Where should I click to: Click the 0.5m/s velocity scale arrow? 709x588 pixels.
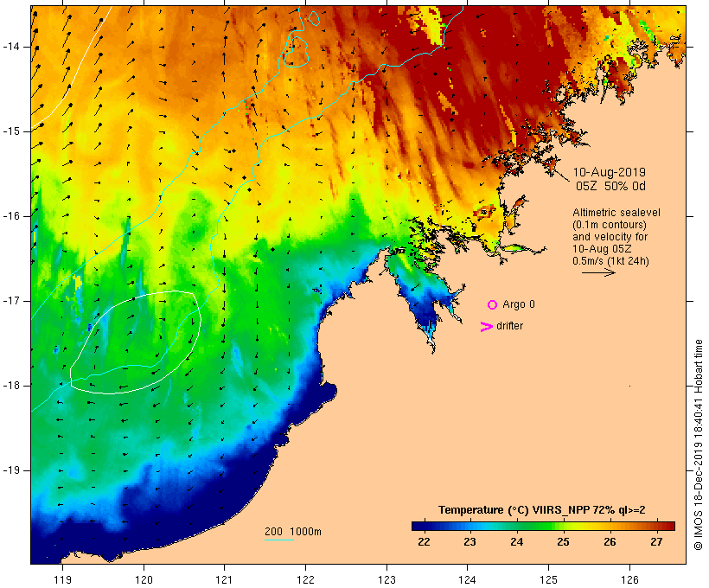(x=598, y=272)
